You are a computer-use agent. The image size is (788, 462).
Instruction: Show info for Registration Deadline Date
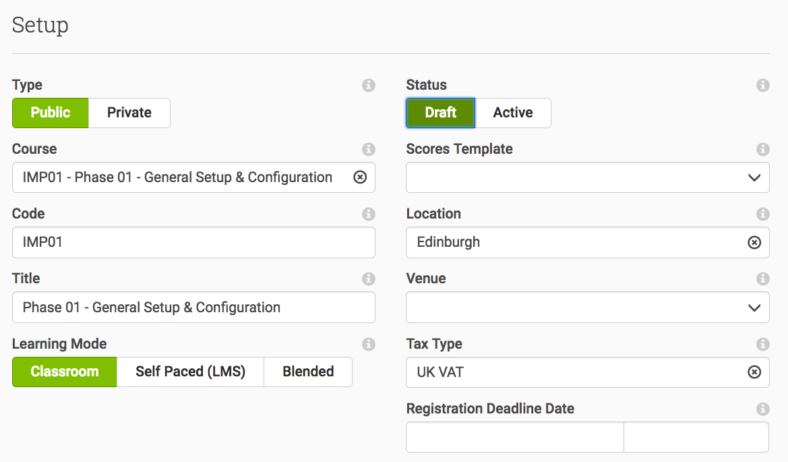[763, 409]
